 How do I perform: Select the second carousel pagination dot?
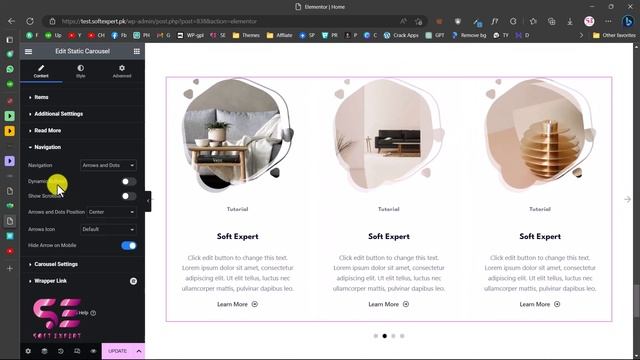[384, 336]
